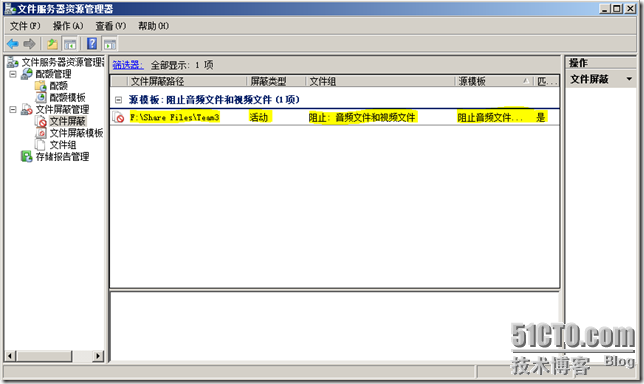
Task: Click the 配额模板 icon in the tree
Action: pyautogui.click(x=41, y=97)
